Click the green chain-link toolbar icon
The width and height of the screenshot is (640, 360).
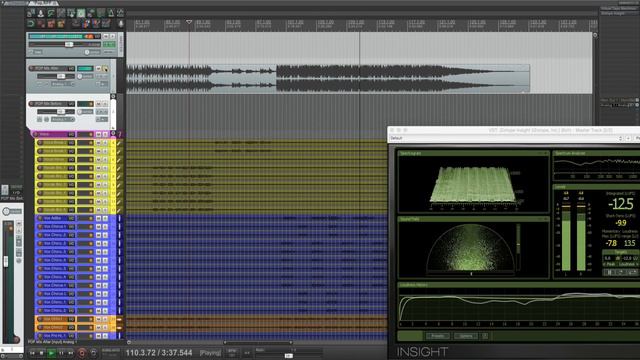51,13
